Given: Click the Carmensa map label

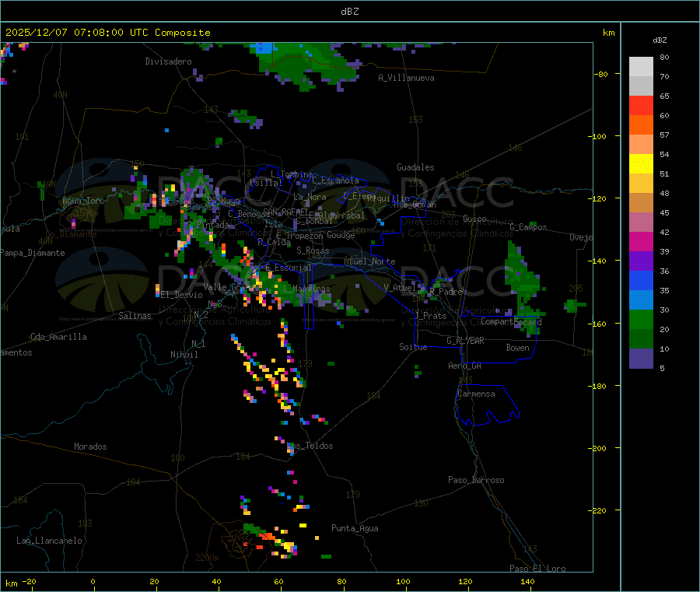Looking at the screenshot, I should coord(476,394).
